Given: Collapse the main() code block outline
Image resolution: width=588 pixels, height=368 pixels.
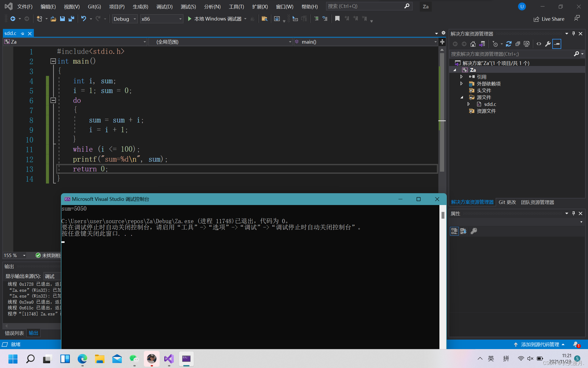Looking at the screenshot, I should 53,61.
